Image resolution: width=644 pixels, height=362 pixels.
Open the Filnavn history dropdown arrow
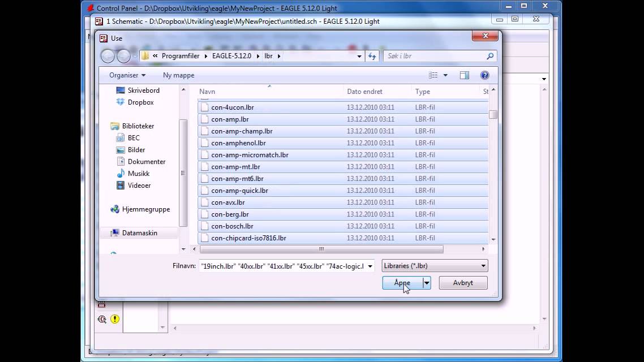(370, 266)
